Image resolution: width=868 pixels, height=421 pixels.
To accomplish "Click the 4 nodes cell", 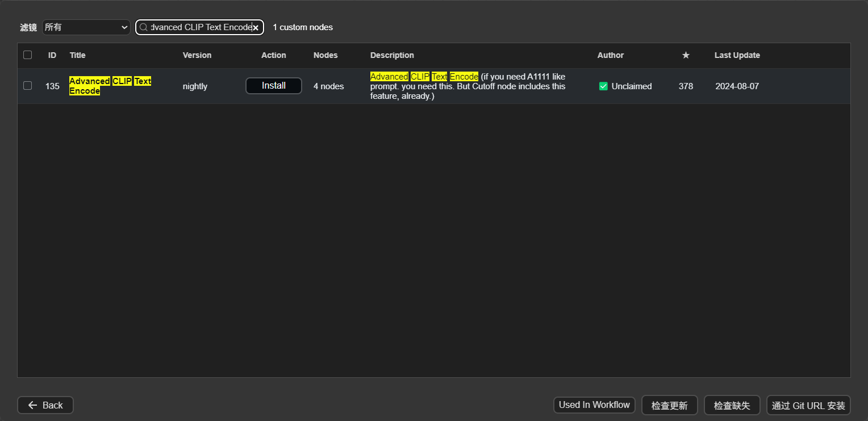I will pos(328,86).
